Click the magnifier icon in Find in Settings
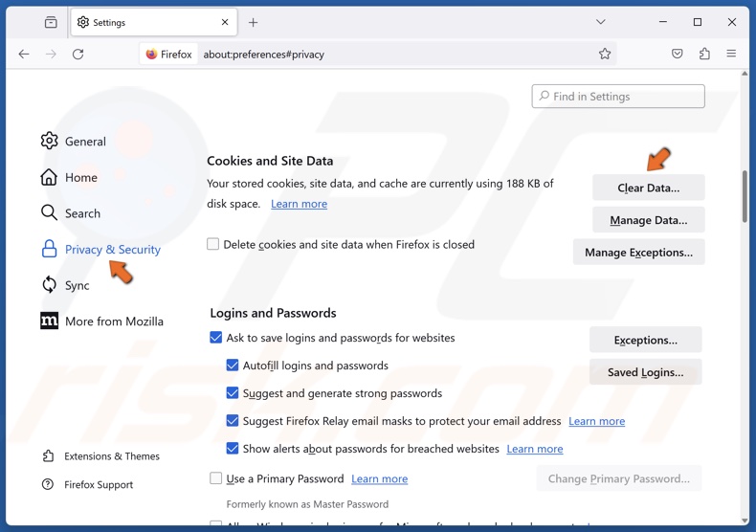The width and height of the screenshot is (756, 532). (x=544, y=96)
